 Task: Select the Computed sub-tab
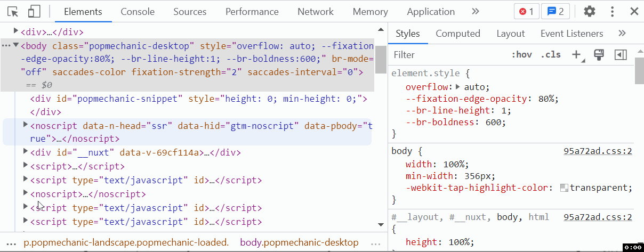tap(458, 34)
